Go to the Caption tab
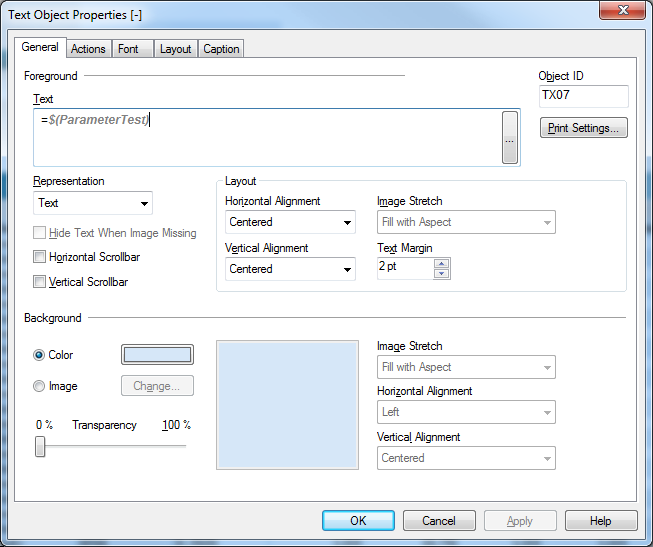The image size is (653, 547). [x=221, y=49]
